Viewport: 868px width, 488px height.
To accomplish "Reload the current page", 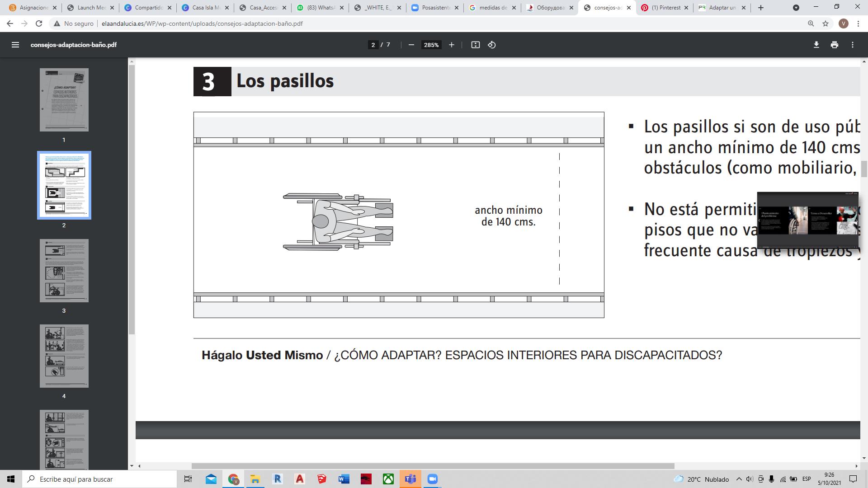I will coord(39,23).
